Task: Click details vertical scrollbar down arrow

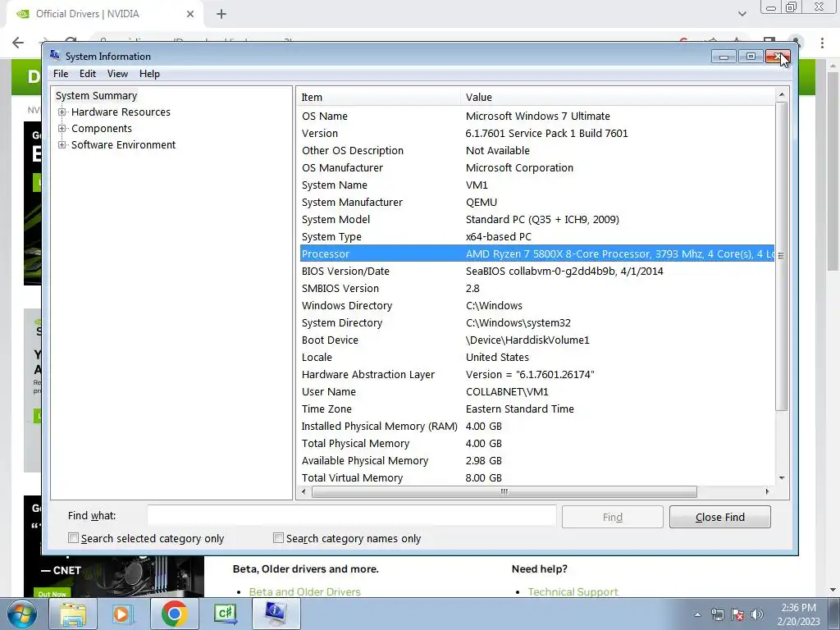Action: click(x=782, y=477)
